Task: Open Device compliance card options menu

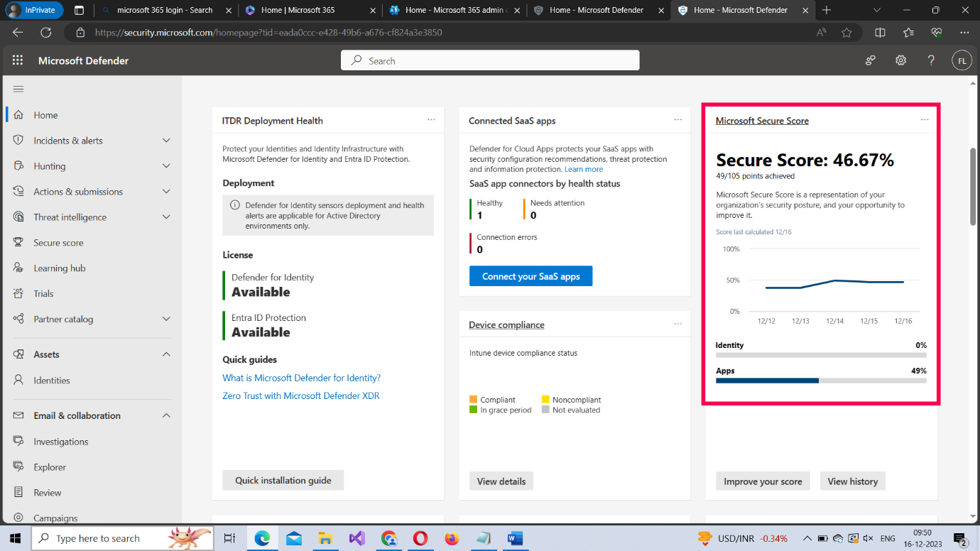Action: coord(678,324)
